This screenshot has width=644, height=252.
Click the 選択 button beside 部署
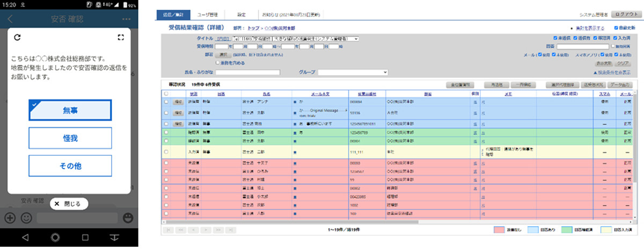[x=224, y=55]
